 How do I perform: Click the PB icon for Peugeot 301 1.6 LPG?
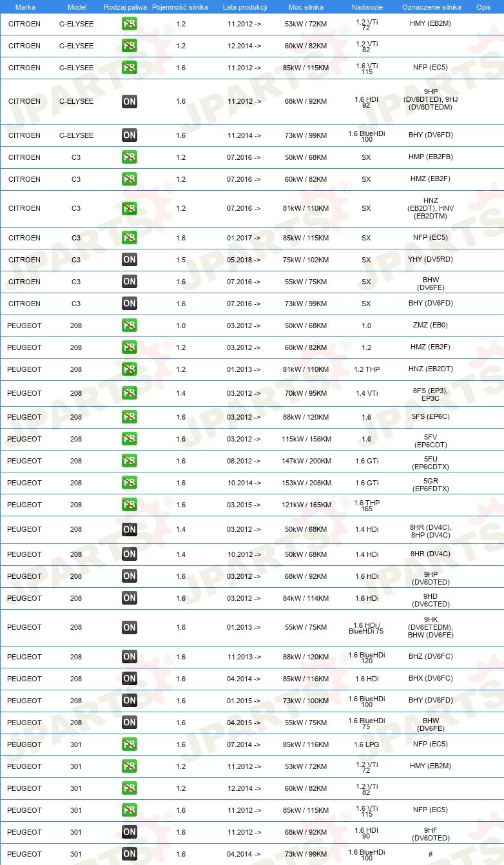pos(130,744)
